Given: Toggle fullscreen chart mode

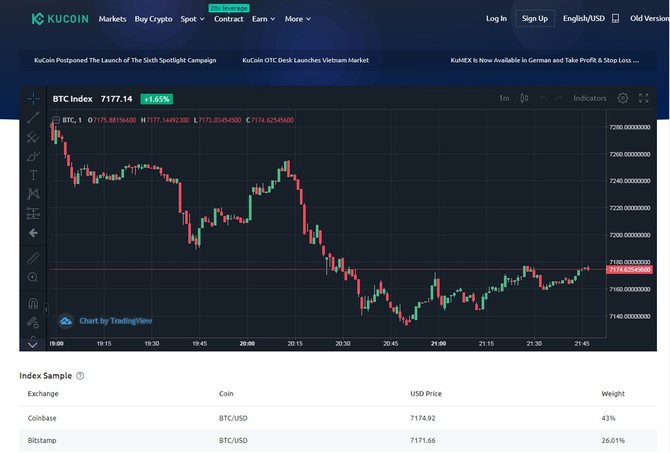Looking at the screenshot, I should tap(643, 98).
